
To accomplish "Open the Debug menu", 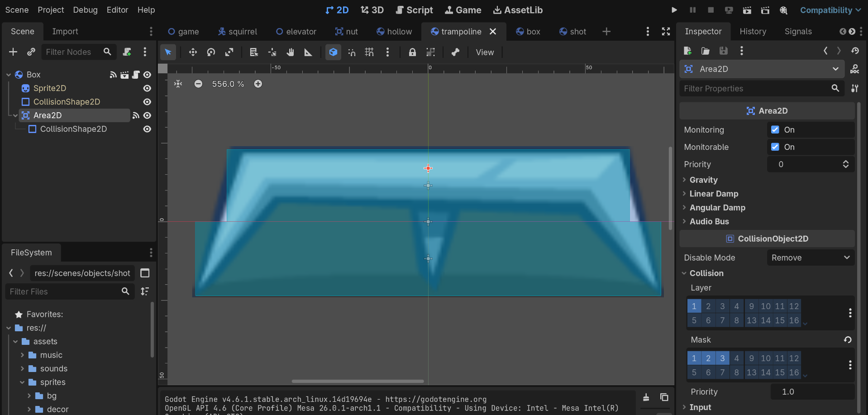I will click(85, 10).
